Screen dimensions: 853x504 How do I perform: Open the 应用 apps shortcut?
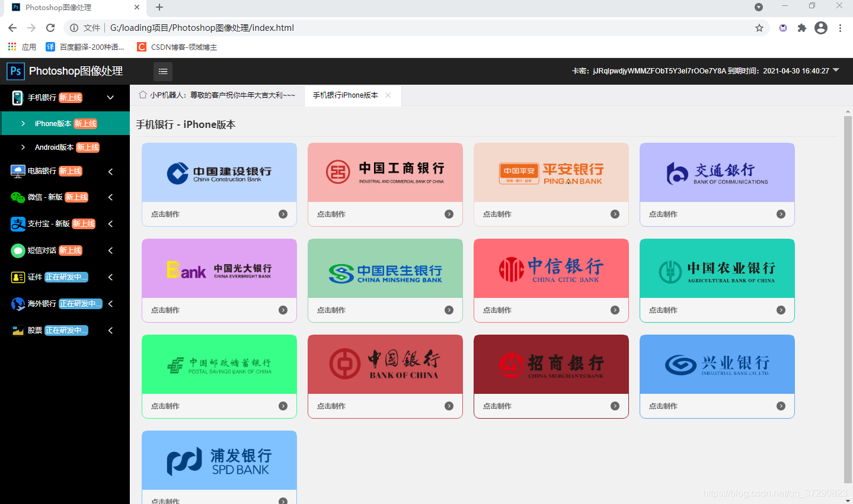click(x=22, y=47)
